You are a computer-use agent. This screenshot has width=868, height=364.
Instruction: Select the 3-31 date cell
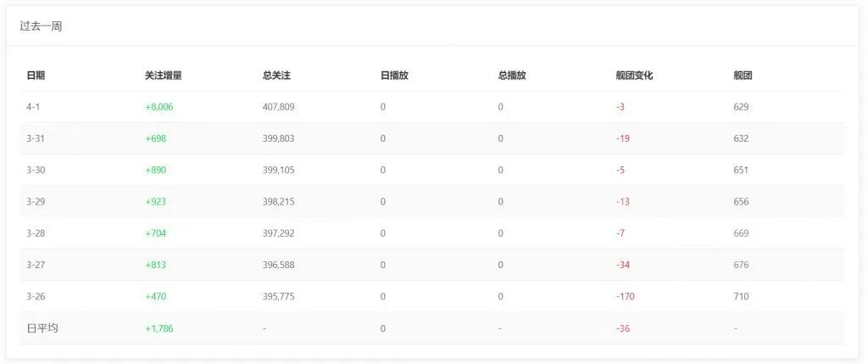click(36, 138)
